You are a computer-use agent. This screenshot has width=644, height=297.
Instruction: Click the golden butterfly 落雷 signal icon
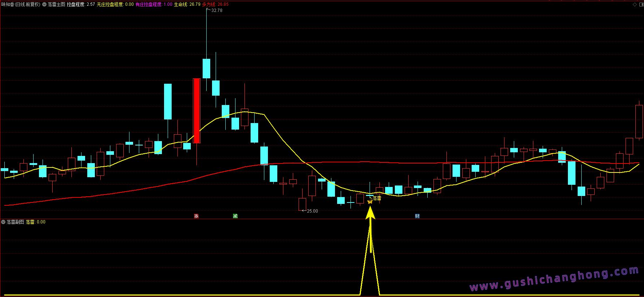point(370,201)
